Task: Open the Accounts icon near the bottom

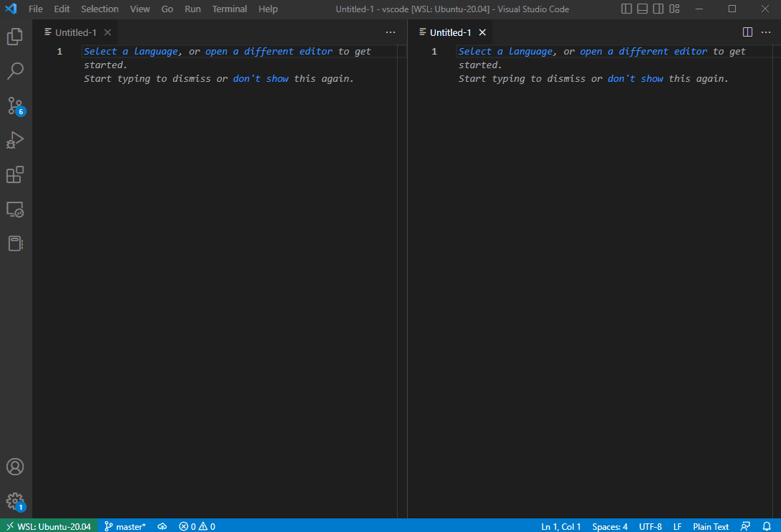Action: pos(15,467)
